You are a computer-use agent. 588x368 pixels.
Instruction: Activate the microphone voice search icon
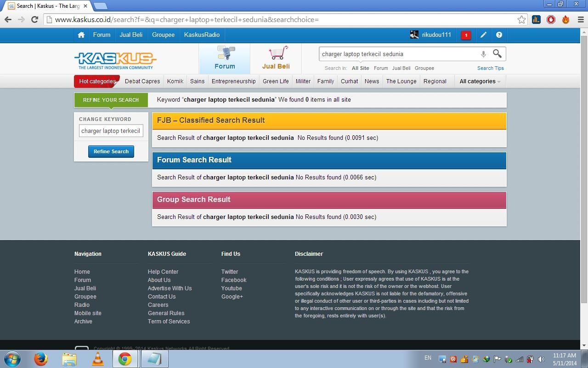(483, 54)
